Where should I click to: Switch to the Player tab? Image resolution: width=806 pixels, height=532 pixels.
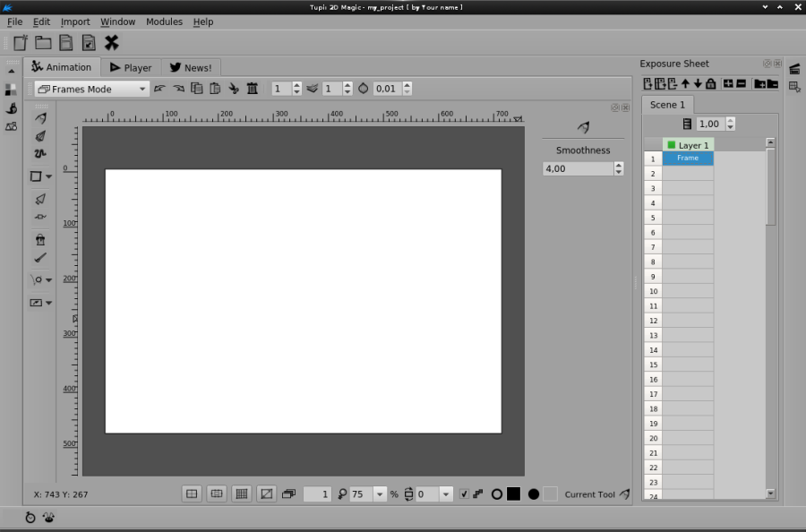coord(131,66)
